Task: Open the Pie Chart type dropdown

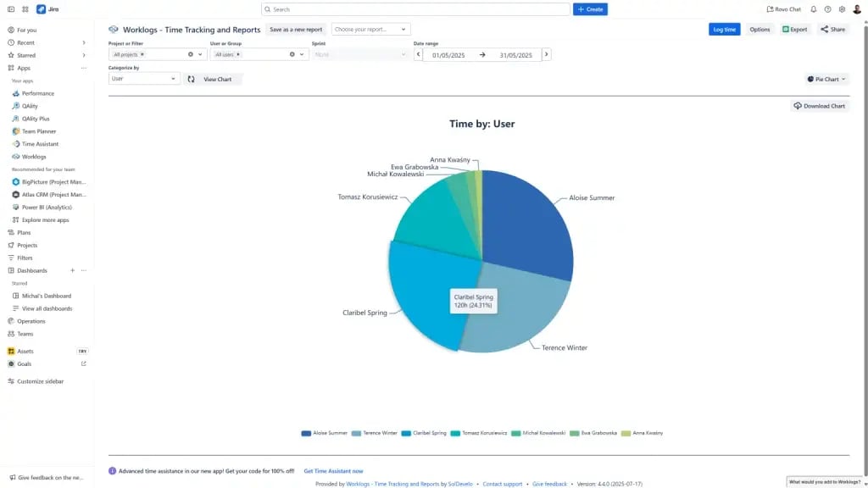Action: pos(826,79)
